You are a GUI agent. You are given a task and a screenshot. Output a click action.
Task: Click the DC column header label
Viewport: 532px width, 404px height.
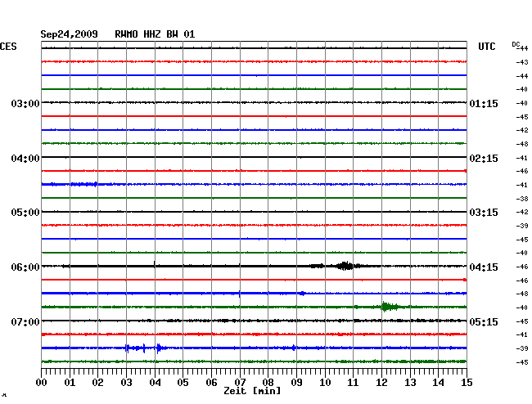(516, 44)
